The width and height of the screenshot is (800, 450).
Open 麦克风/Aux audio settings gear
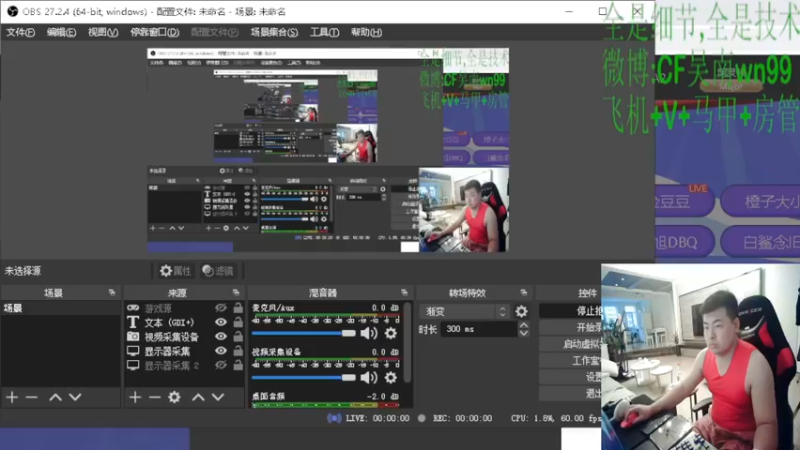(x=391, y=333)
